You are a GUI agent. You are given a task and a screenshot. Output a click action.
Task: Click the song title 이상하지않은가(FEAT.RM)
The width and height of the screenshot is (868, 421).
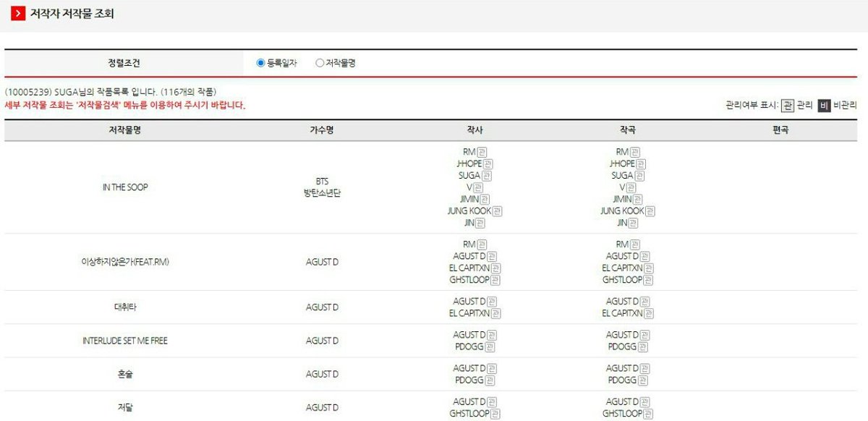(125, 262)
